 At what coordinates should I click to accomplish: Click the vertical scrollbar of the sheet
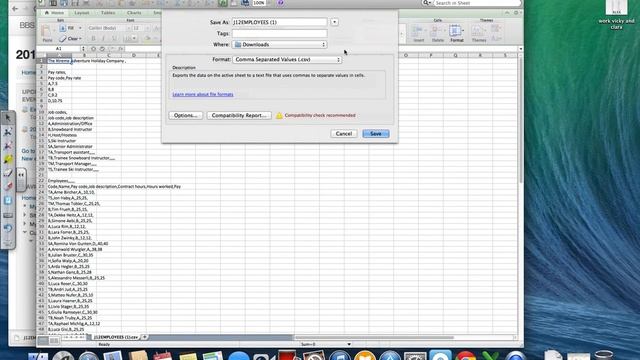tap(520, 120)
